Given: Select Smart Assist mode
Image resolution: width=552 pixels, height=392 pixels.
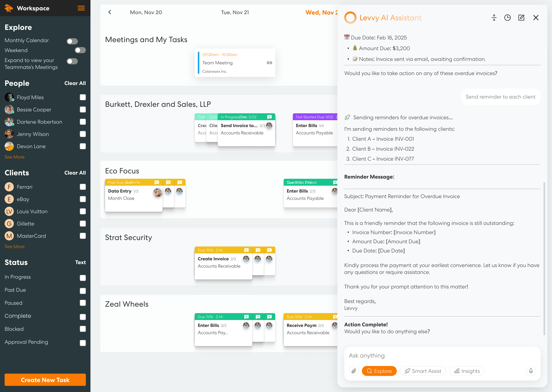Looking at the screenshot, I should tap(423, 371).
